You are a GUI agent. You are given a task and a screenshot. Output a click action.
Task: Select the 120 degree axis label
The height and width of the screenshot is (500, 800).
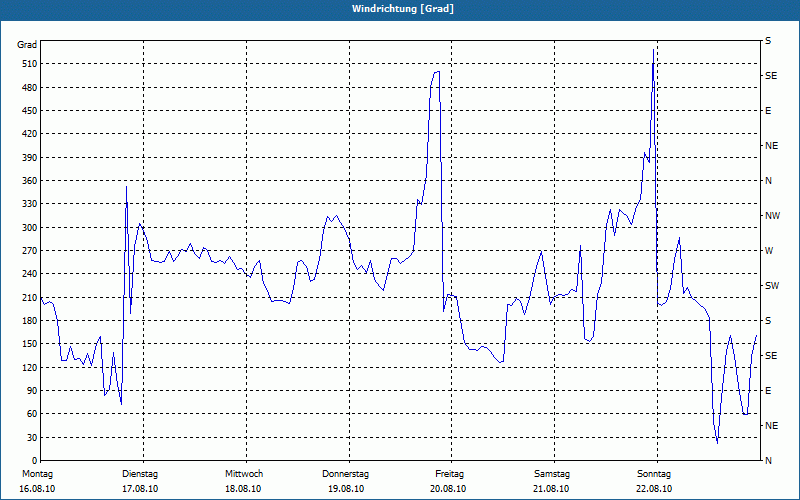30,367
